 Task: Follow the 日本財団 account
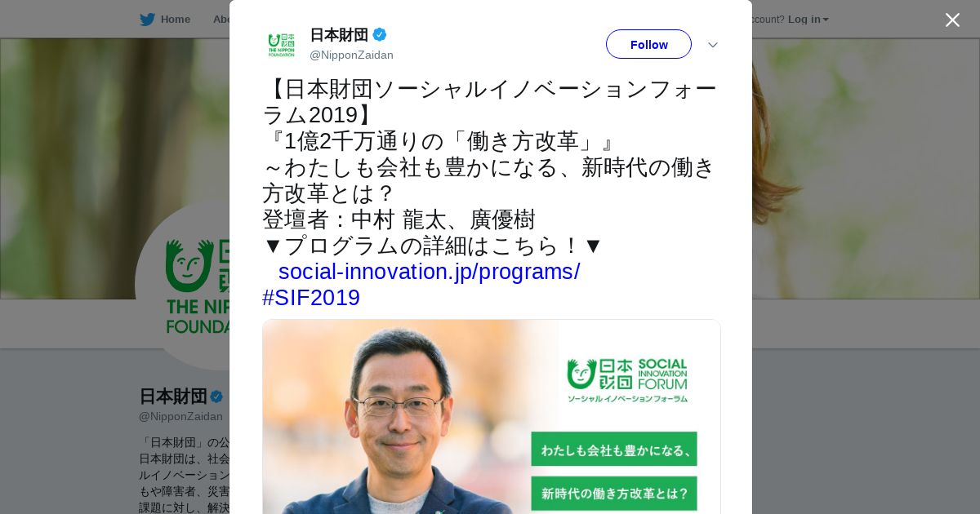click(648, 44)
